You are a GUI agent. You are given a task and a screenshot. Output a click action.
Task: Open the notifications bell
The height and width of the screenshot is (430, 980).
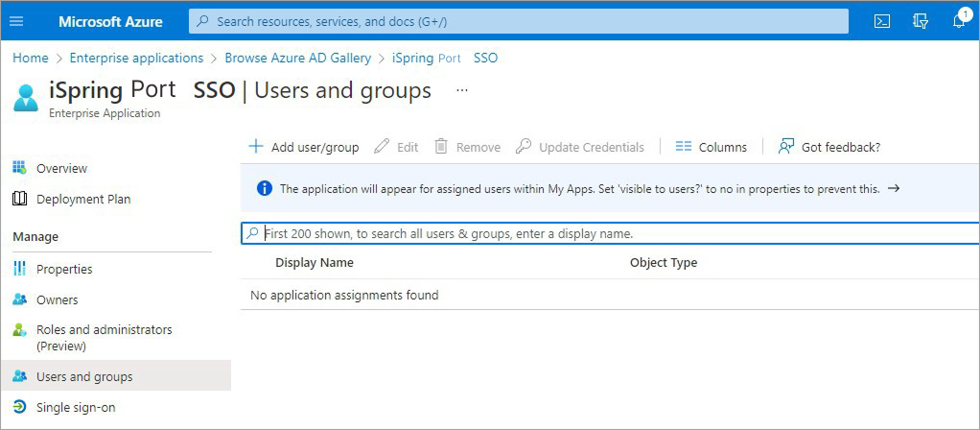click(x=959, y=20)
